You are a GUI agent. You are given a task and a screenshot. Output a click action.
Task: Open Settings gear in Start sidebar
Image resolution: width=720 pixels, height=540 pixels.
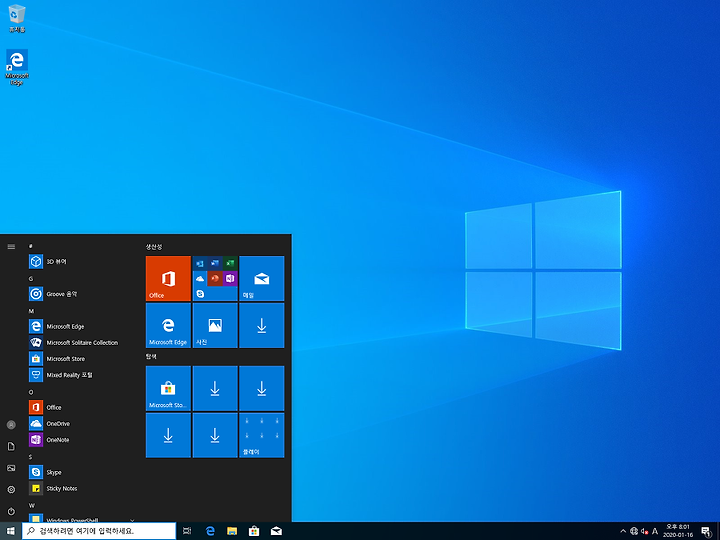[11, 489]
